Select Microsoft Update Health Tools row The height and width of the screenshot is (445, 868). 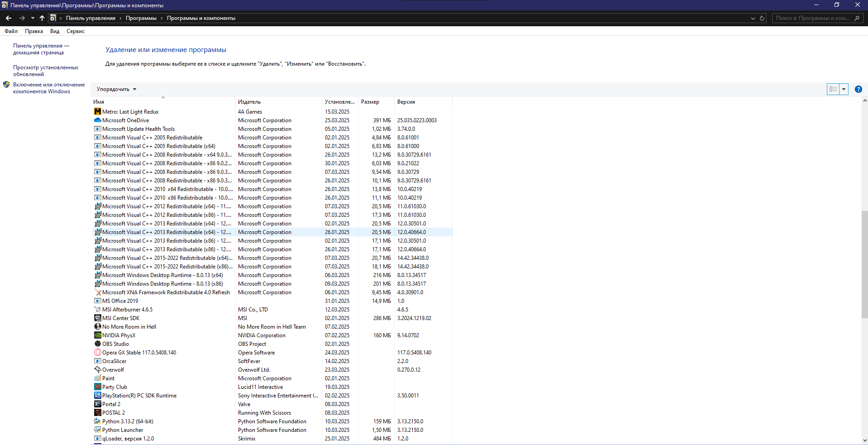(272, 129)
